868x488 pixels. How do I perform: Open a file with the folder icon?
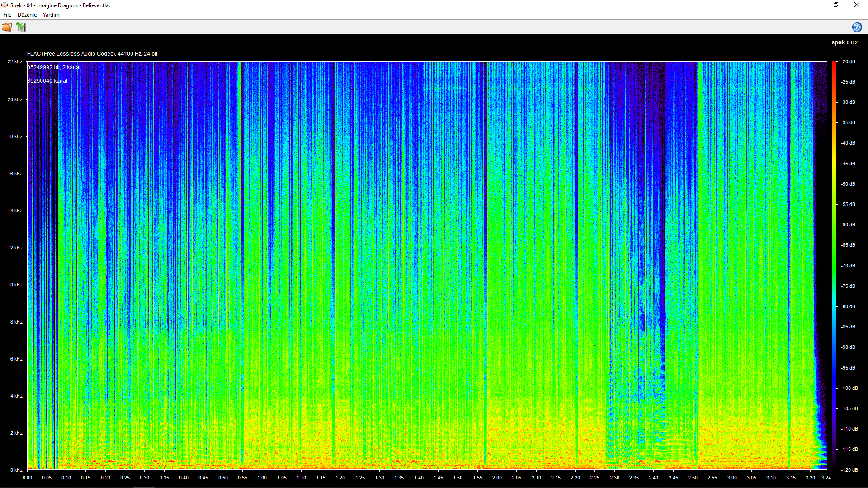7,27
